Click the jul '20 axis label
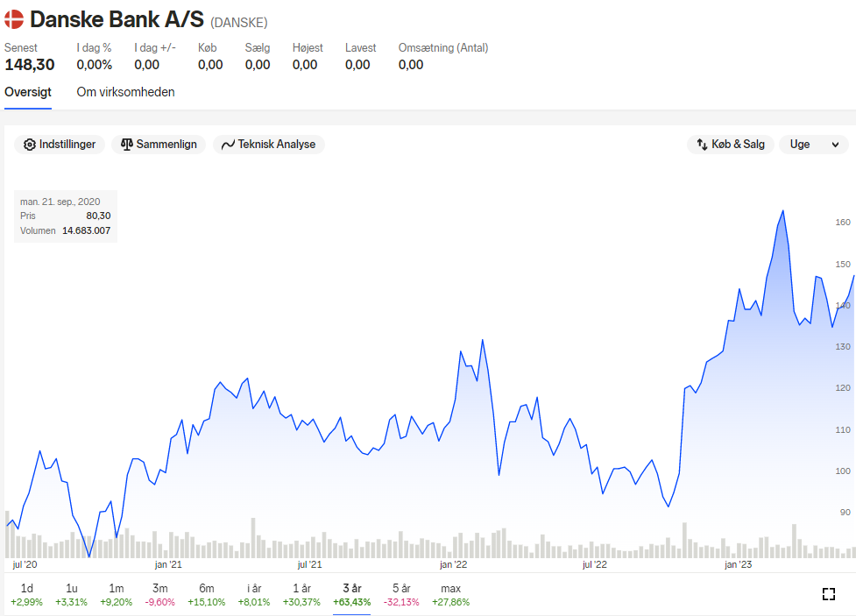This screenshot has width=856, height=616. click(x=25, y=564)
